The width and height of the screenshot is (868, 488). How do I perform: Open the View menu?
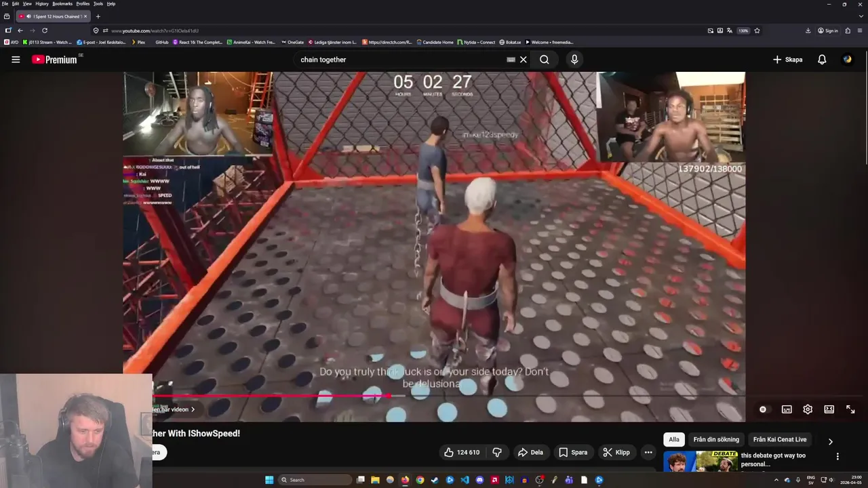[x=27, y=3]
